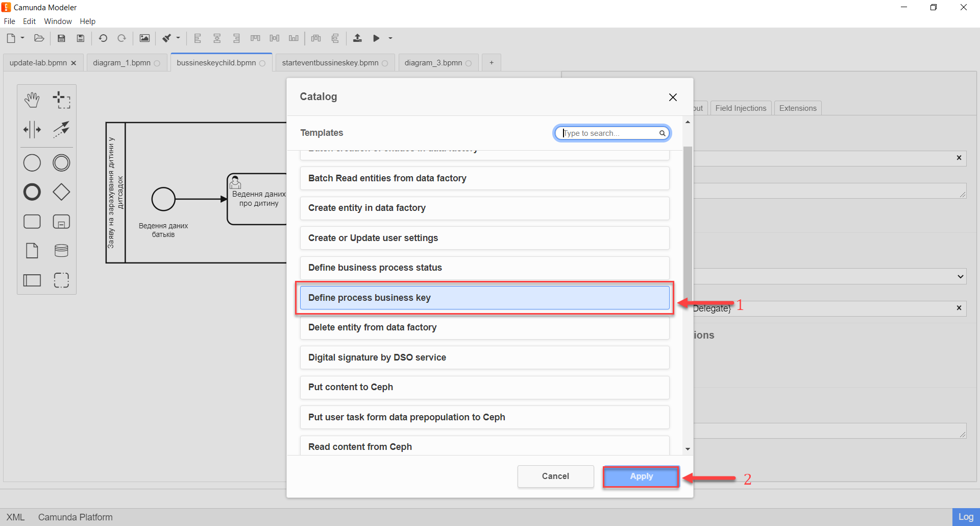Close the Catalog dialog
Viewport: 980px width, 526px height.
pos(673,97)
